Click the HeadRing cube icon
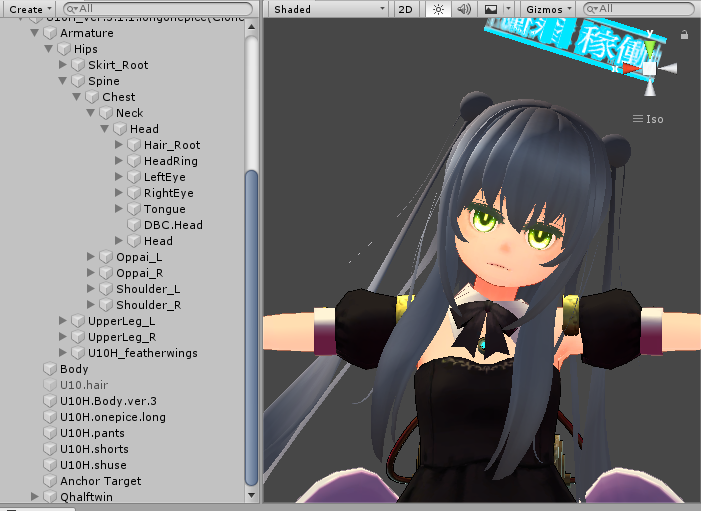 (x=134, y=161)
